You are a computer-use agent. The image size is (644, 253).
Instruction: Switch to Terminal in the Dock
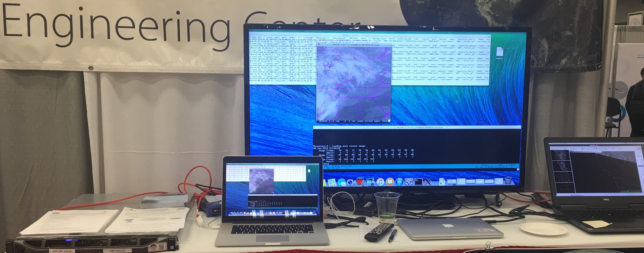[418, 182]
